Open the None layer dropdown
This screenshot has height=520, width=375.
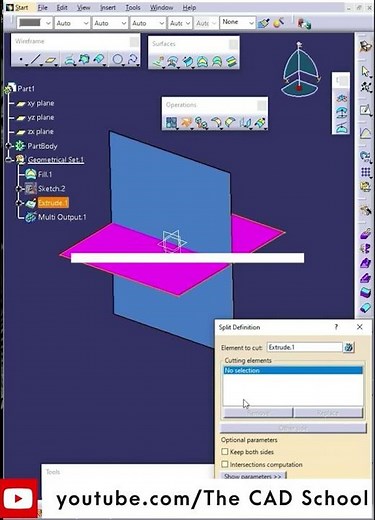[238, 22]
